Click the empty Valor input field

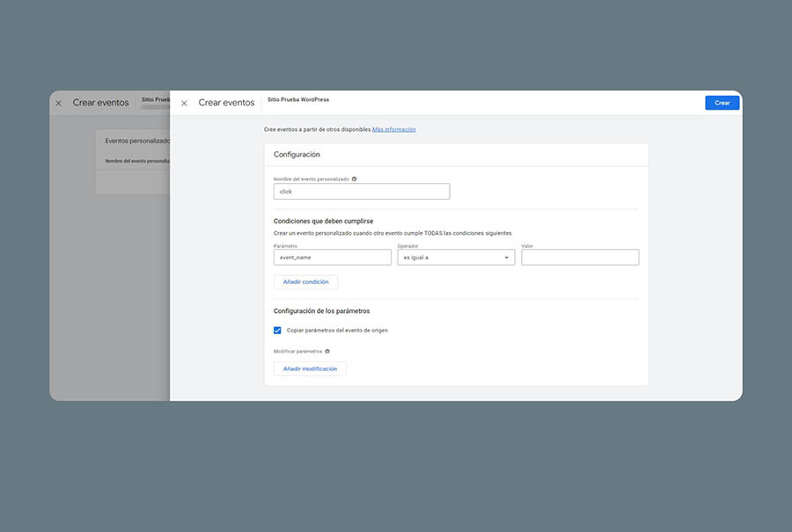click(580, 258)
